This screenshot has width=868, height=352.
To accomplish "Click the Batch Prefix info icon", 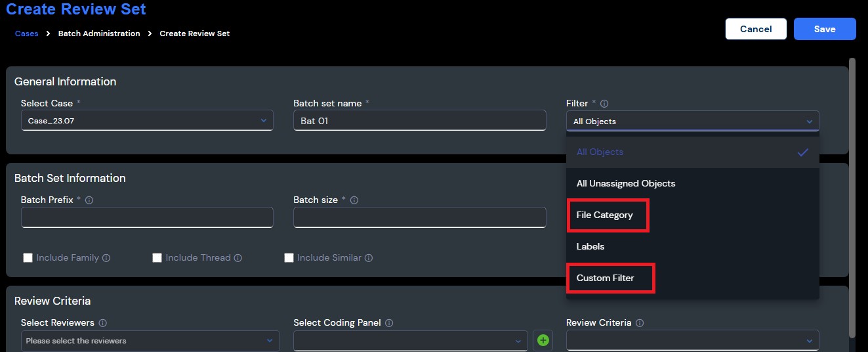I will click(x=89, y=200).
